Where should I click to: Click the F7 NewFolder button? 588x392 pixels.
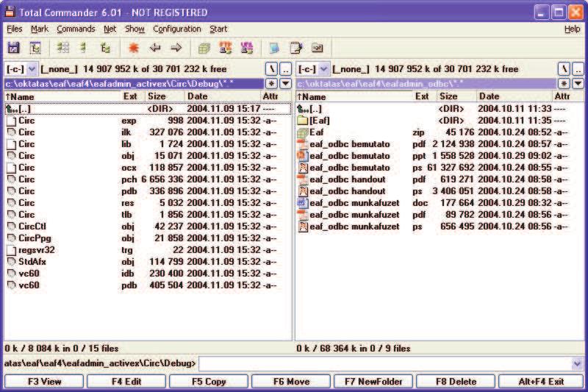pyautogui.click(x=373, y=382)
